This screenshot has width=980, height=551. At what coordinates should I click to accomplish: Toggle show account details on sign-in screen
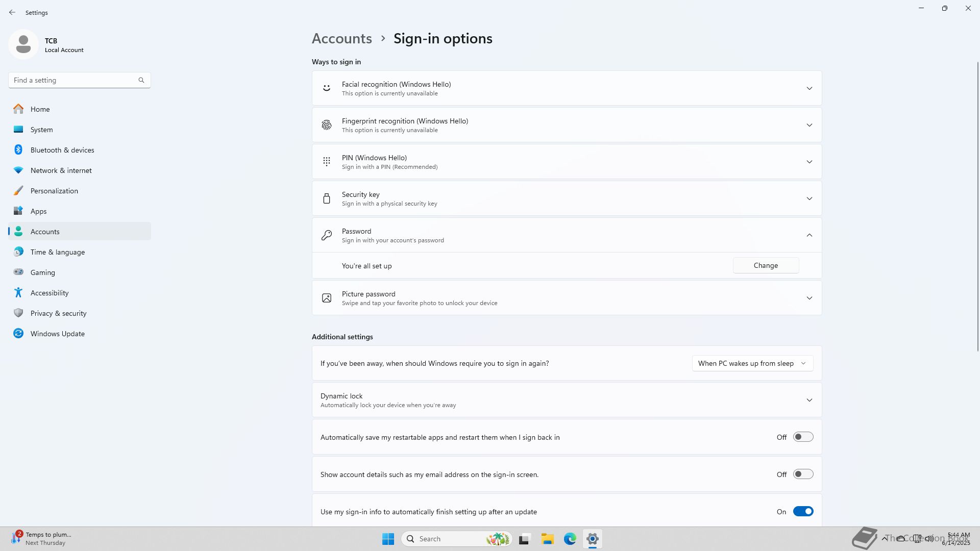coord(803,474)
